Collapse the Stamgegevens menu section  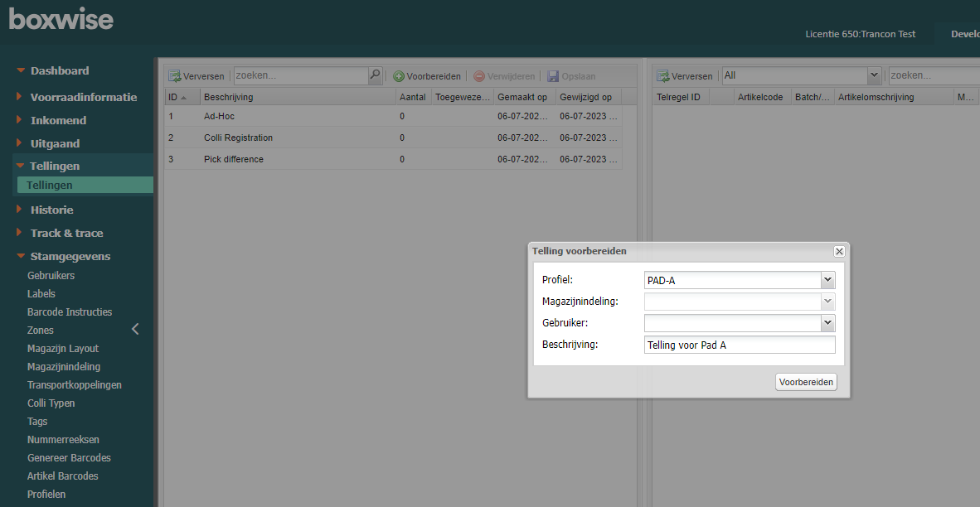[70, 256]
